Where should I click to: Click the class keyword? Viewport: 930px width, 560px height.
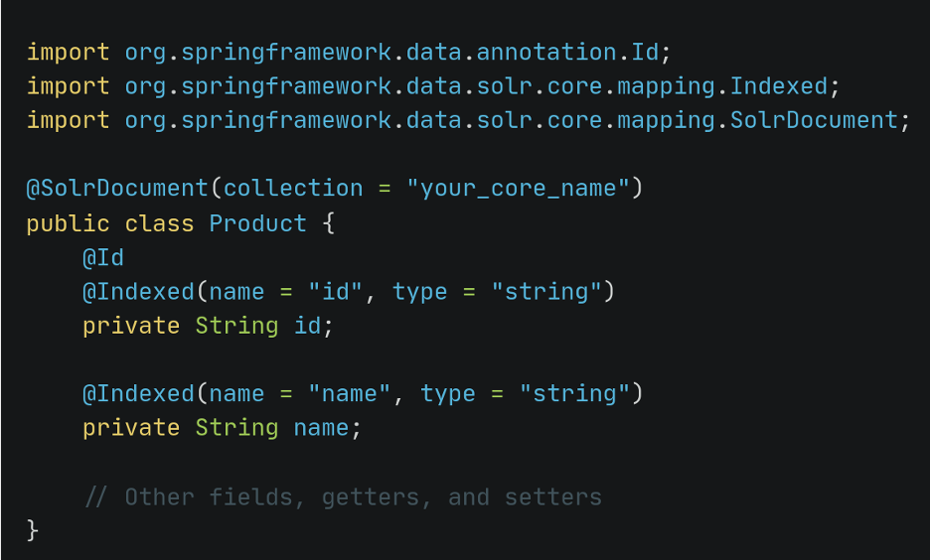tap(160, 223)
